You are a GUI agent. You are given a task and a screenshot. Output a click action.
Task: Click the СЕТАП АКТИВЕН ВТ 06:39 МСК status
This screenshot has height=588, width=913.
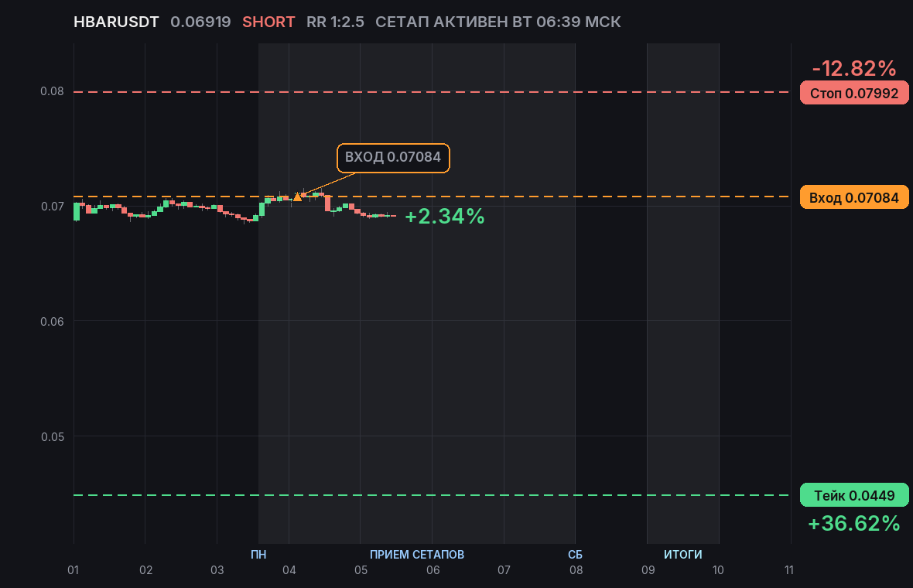[498, 22]
